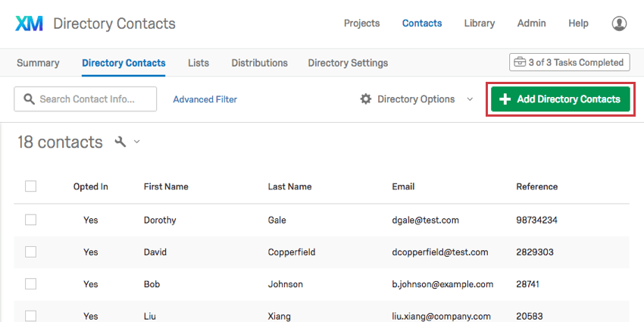Image resolution: width=644 pixels, height=322 pixels.
Task: Click the XM logo
Action: coord(29,23)
